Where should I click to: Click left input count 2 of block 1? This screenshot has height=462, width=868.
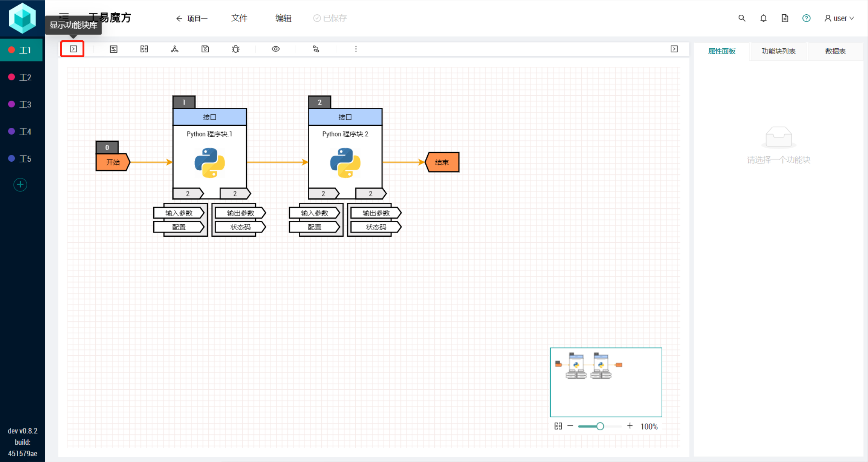[x=188, y=194]
